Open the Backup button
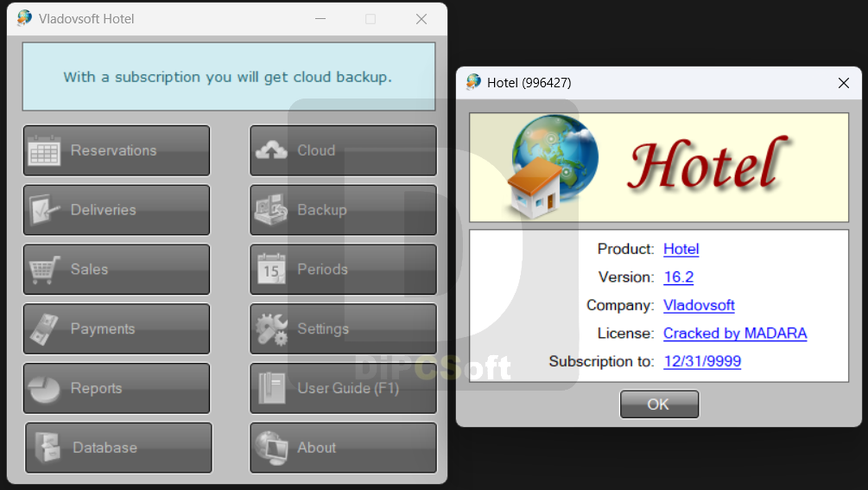 pyautogui.click(x=343, y=210)
